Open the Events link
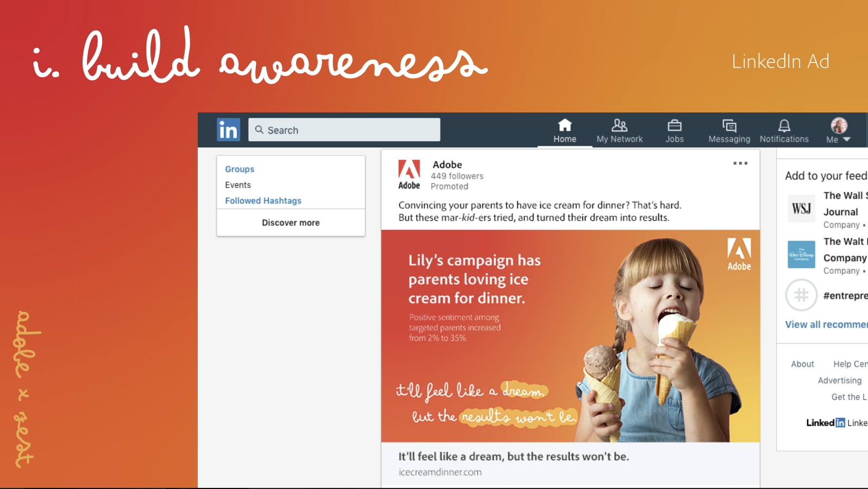The image size is (868, 489). (238, 185)
